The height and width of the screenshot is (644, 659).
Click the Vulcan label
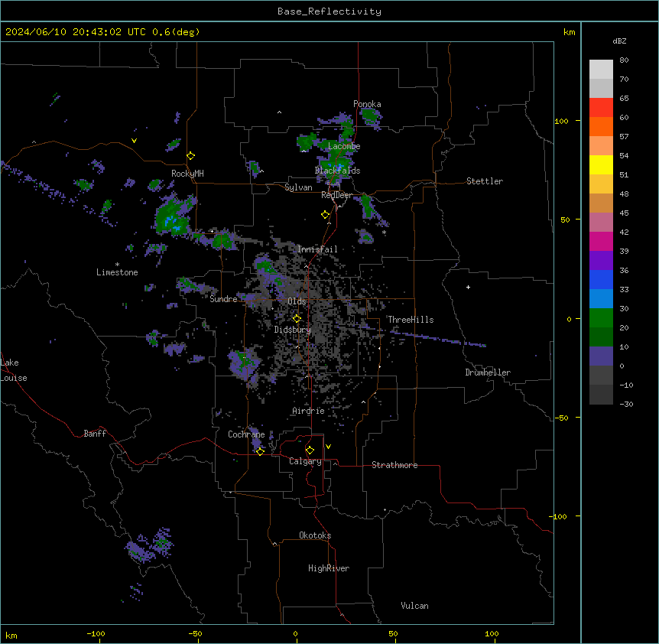pos(415,606)
